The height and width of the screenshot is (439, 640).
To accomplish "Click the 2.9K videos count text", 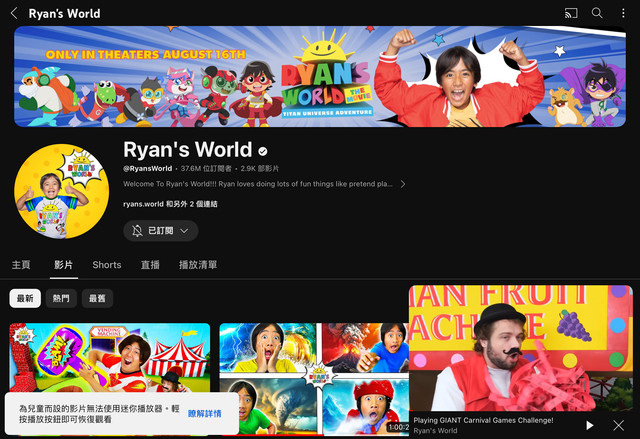I will tap(260, 169).
